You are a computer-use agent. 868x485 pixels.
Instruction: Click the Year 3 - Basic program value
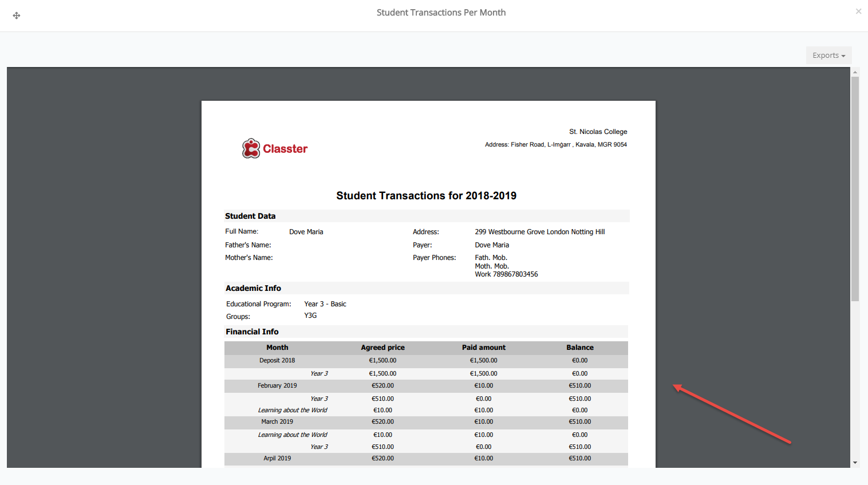325,304
